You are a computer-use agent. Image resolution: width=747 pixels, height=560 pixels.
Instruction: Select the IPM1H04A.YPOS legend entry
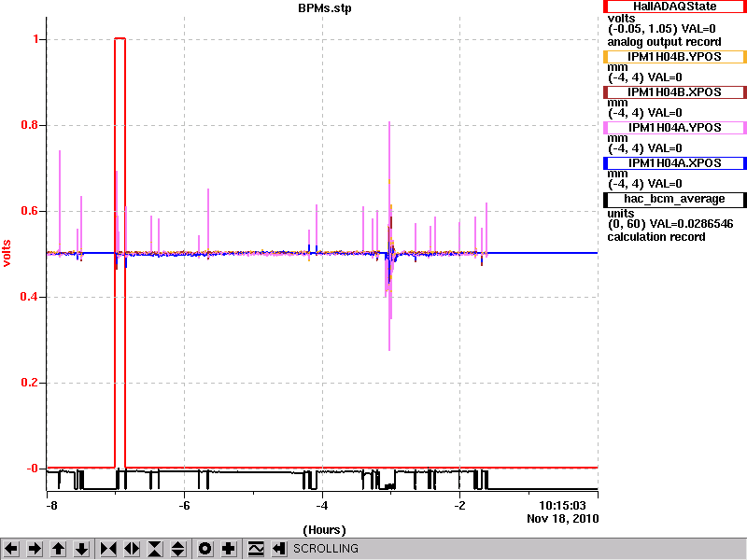[674, 128]
